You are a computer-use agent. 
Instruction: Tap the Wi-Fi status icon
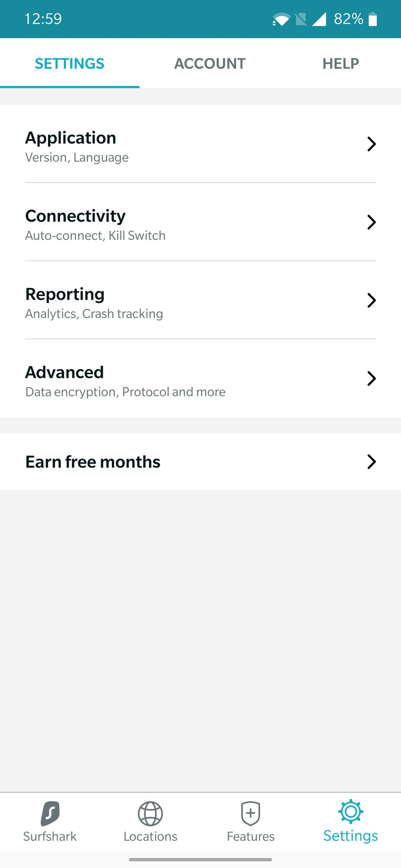click(281, 19)
